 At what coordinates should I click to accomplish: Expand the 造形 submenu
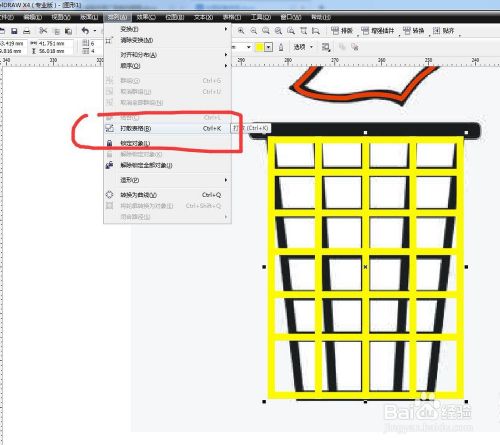tap(226, 180)
